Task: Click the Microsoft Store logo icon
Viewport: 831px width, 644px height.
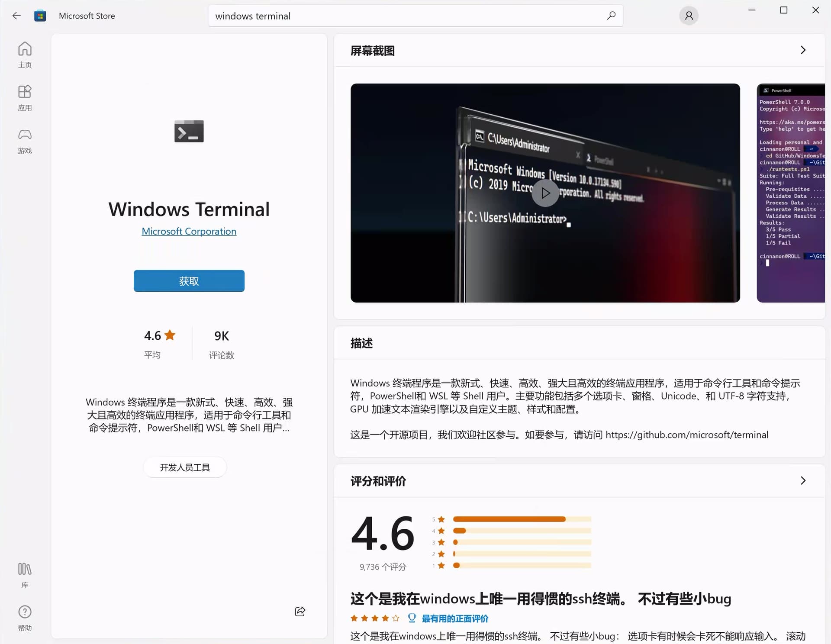Action: (40, 16)
